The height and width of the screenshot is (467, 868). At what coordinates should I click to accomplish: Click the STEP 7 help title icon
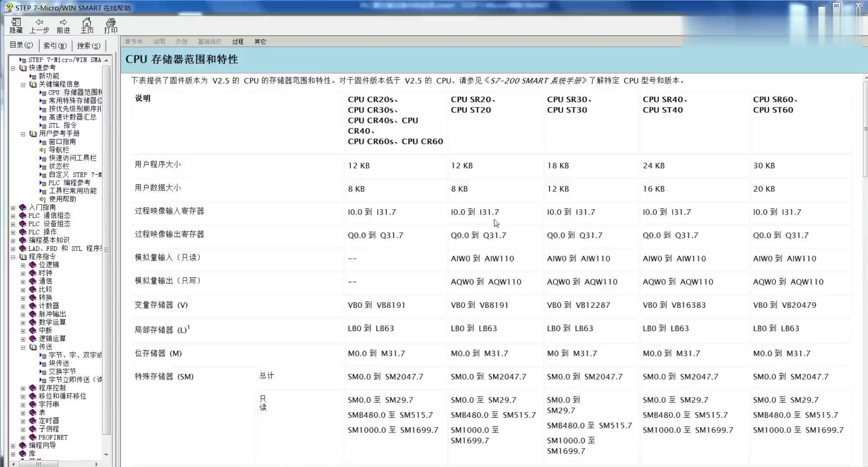[x=8, y=7]
